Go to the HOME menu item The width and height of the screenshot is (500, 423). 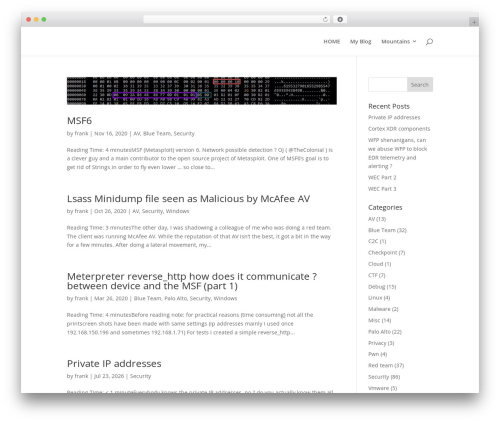pyautogui.click(x=332, y=42)
